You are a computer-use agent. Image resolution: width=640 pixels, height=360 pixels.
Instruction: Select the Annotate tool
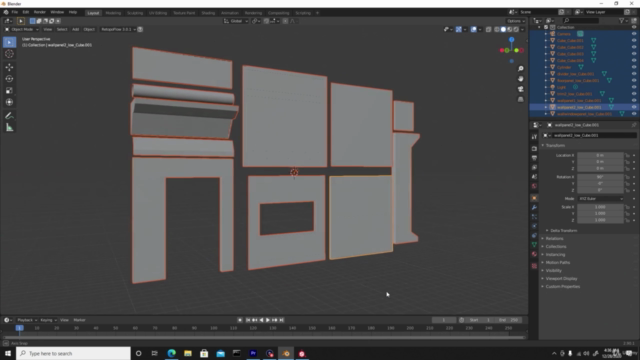pyautogui.click(x=9, y=116)
